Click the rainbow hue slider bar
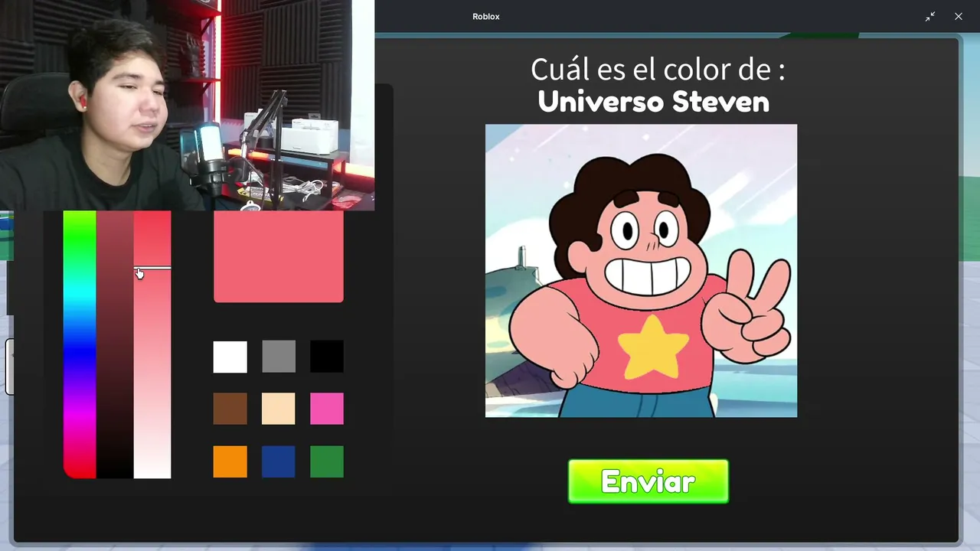 point(80,344)
